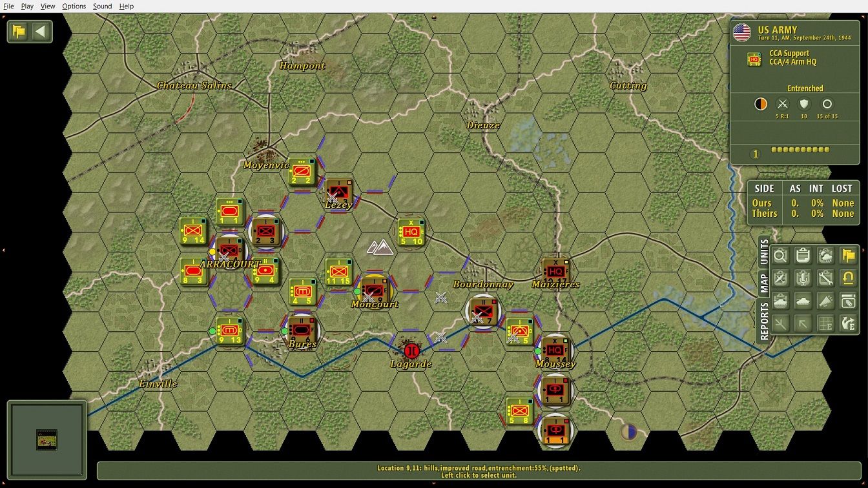Open the weather report icon
Image resolution: width=868 pixels, height=488 pixels.
[825, 256]
